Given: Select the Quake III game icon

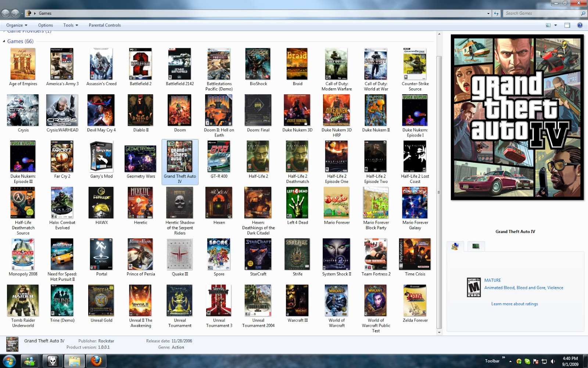Looking at the screenshot, I should pos(180,254).
